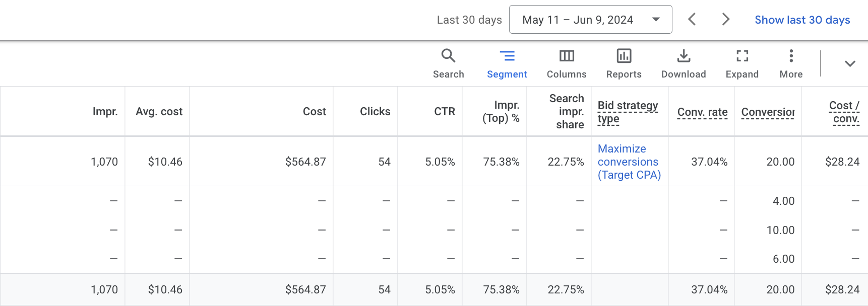Screen dimensions: 868x306
Task: Sort by the CTR column header
Action: tap(445, 112)
